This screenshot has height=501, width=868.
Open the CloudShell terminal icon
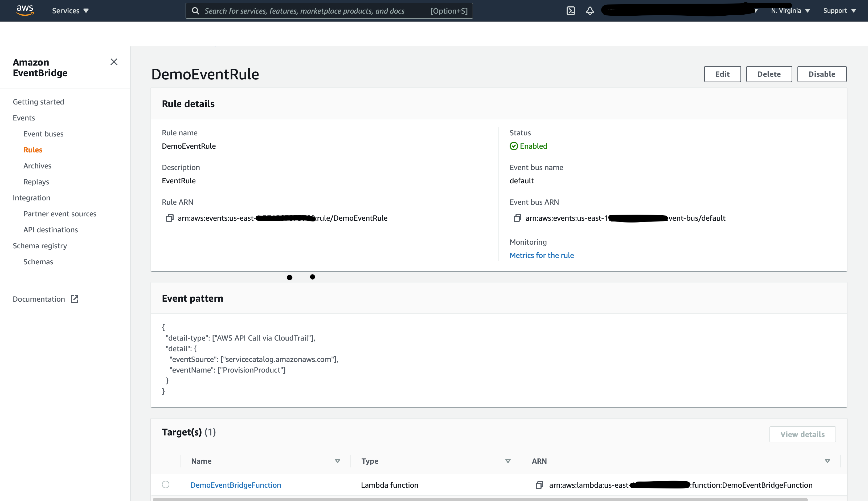571,11
